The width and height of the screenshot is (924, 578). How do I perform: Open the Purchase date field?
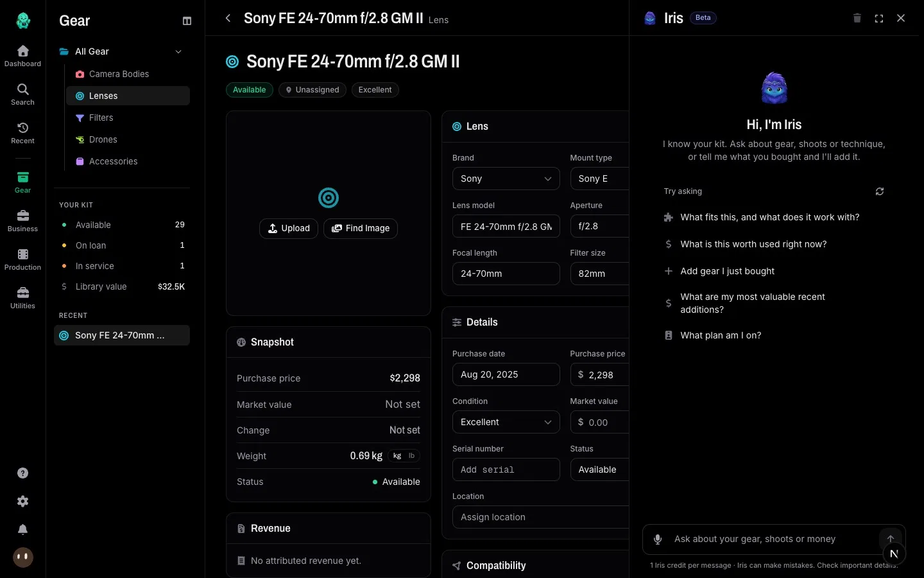click(506, 374)
